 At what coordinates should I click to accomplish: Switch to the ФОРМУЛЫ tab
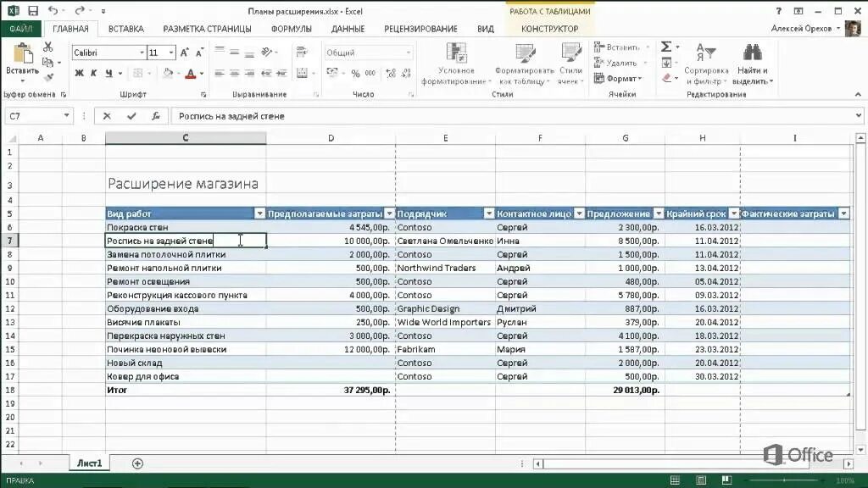click(292, 29)
